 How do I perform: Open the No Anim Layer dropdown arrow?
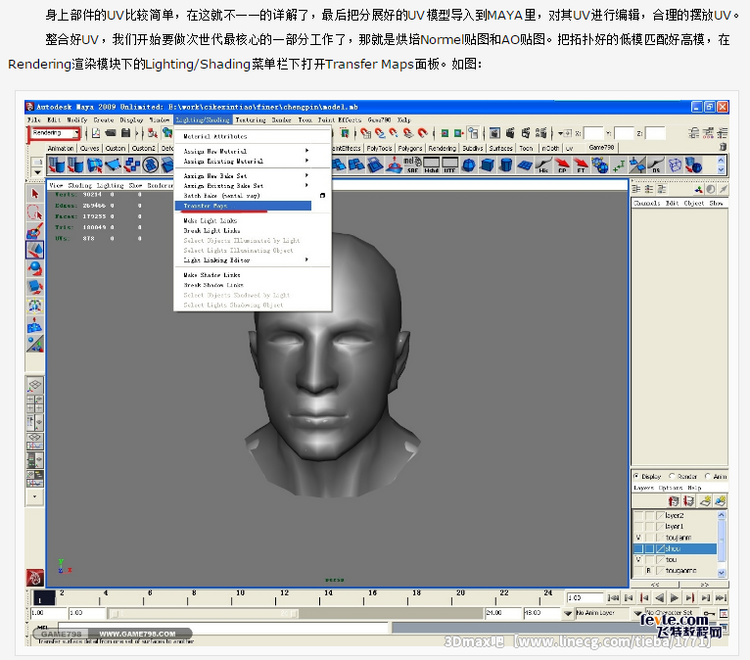click(568, 613)
